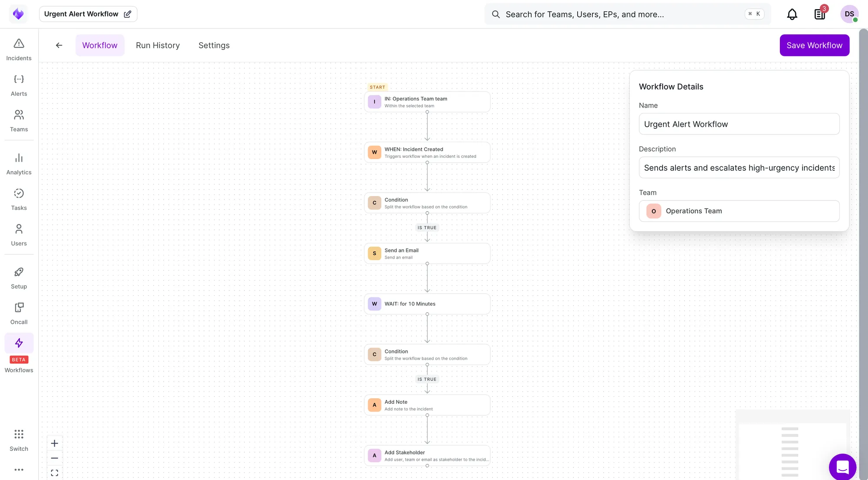Select the first Condition node
The height and width of the screenshot is (480, 868).
[427, 203]
